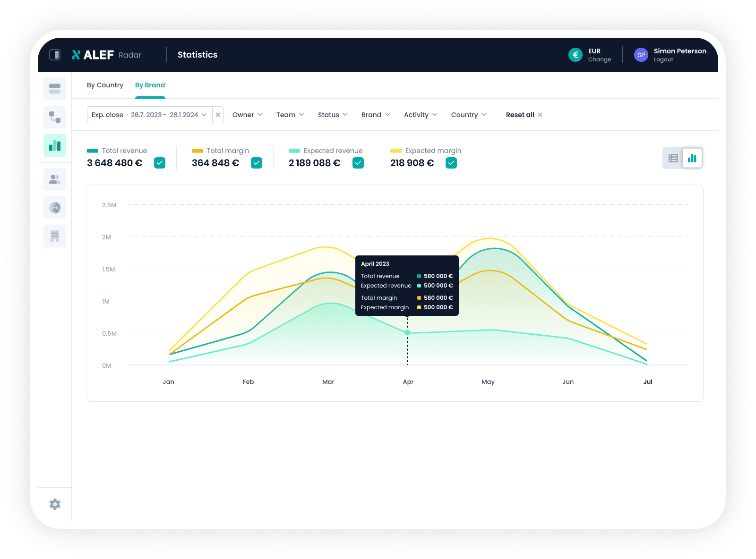Click the Mar axis label

[x=328, y=381]
